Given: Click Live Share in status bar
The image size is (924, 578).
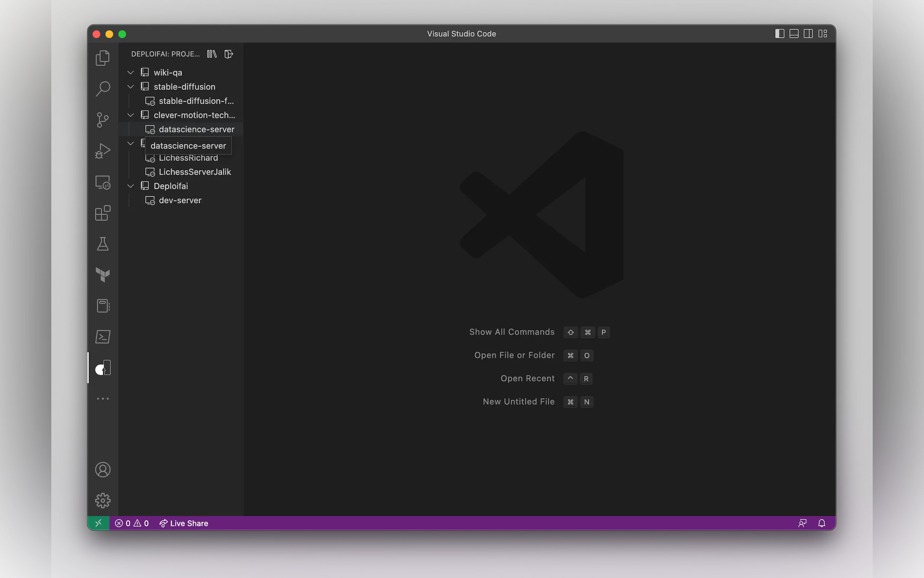Looking at the screenshot, I should (x=184, y=523).
